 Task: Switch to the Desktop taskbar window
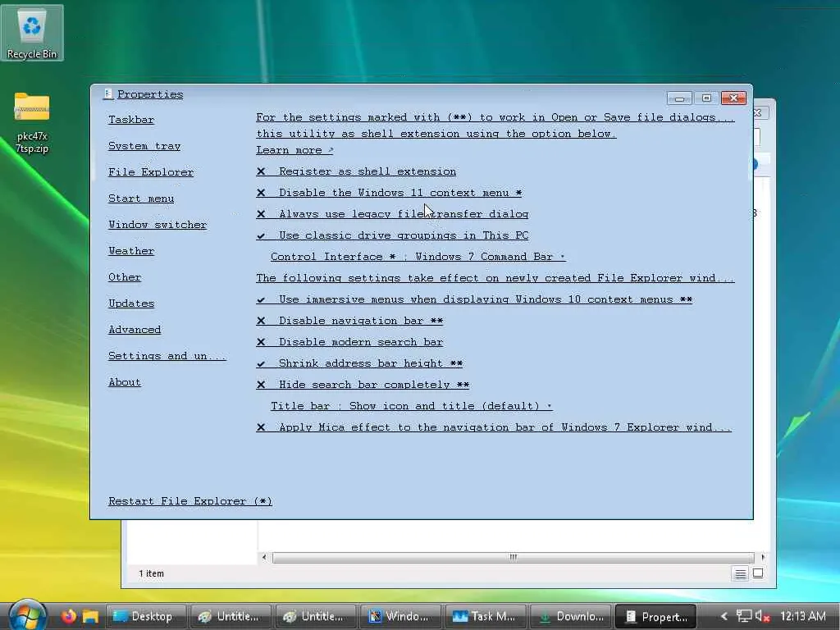146,617
